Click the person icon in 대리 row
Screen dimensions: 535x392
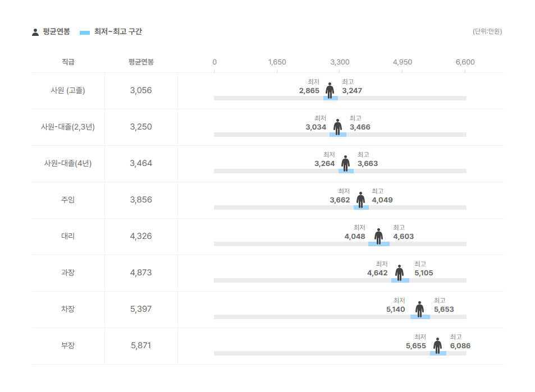click(378, 236)
